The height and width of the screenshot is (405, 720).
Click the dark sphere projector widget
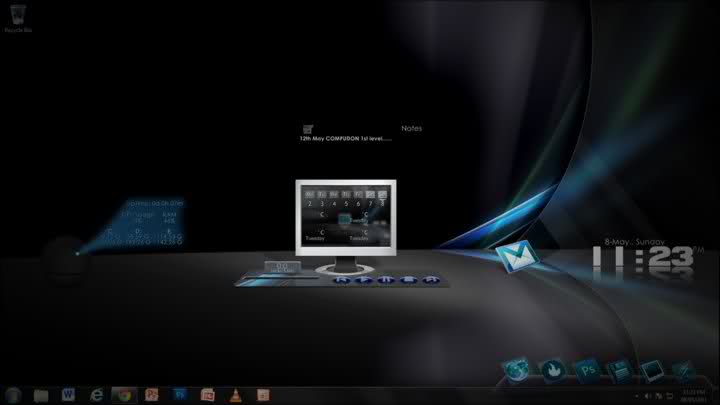click(x=64, y=256)
